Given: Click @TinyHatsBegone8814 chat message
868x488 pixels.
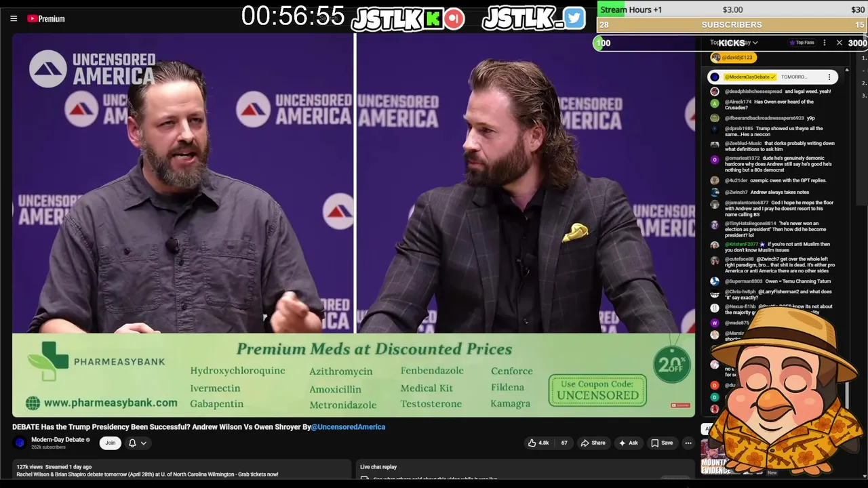Looking at the screenshot, I should [x=775, y=229].
